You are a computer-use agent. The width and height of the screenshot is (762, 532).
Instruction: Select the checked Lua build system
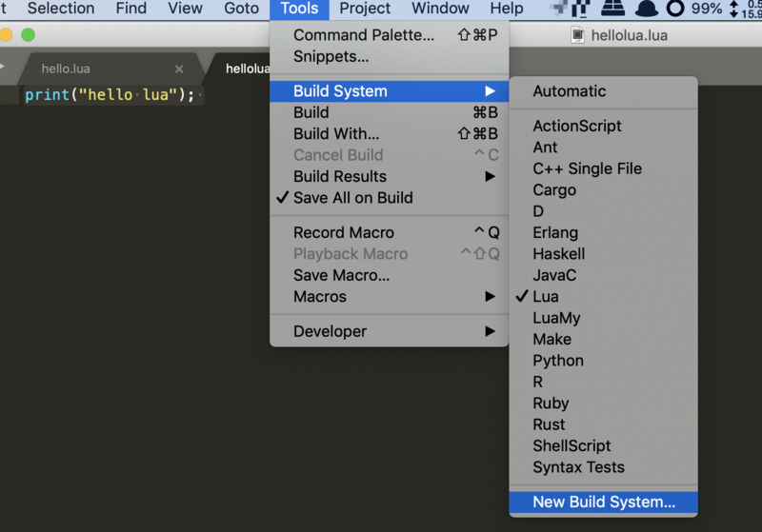(603, 297)
